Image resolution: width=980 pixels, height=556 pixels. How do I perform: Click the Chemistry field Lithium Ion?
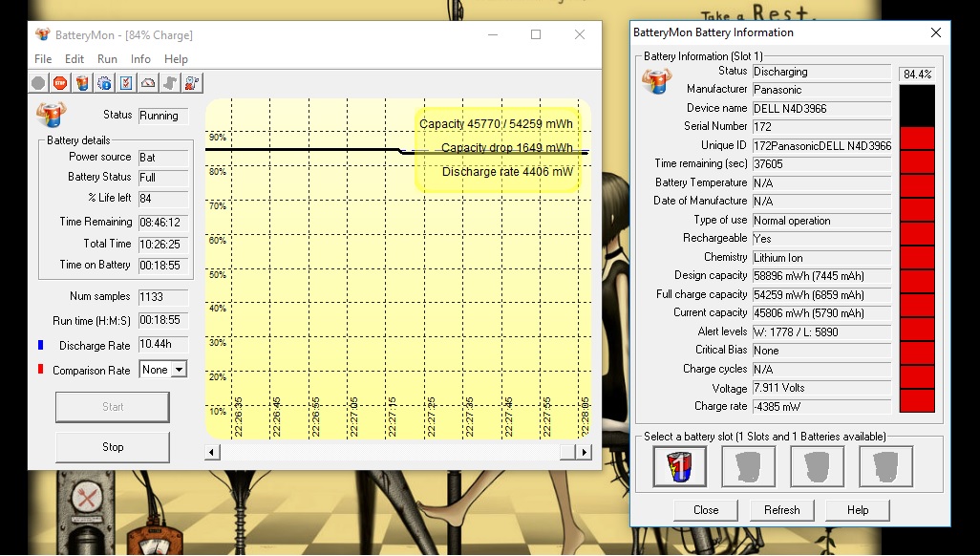(821, 258)
